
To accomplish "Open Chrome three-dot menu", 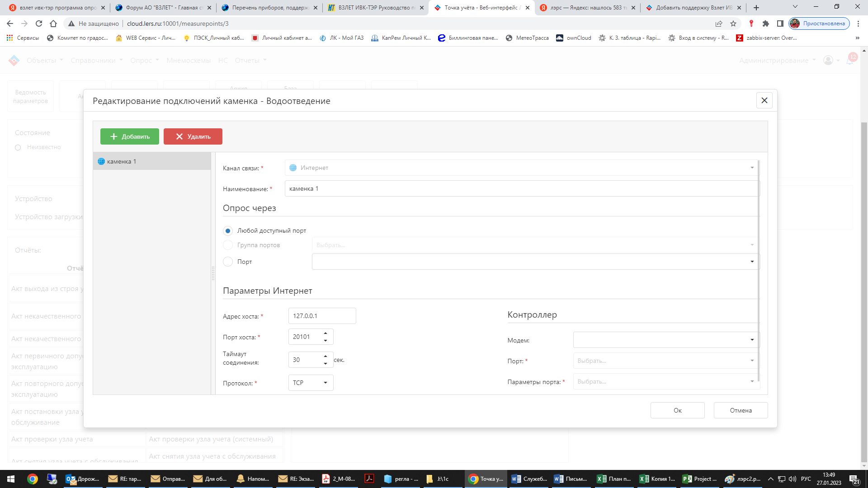I will pos(858,23).
